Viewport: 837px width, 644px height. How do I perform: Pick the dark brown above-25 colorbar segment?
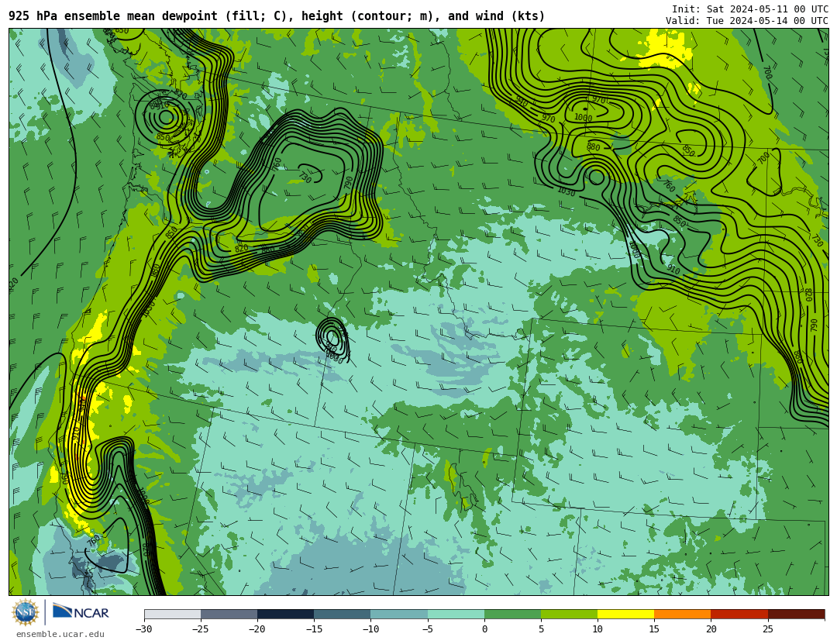click(796, 614)
